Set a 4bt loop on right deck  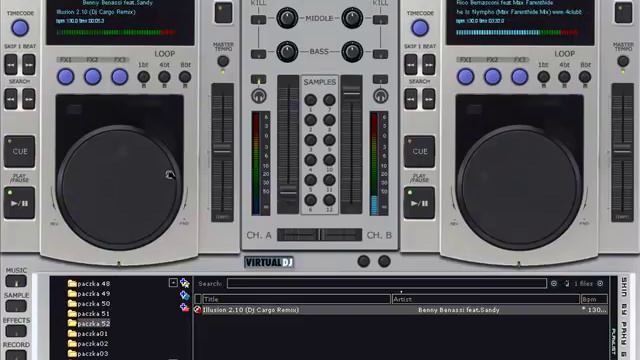(x=564, y=77)
